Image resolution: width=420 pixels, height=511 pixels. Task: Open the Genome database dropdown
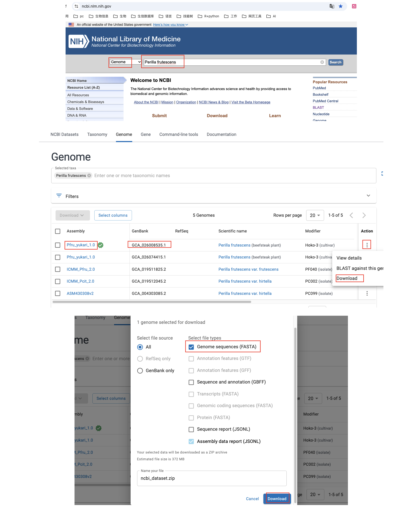click(x=126, y=62)
